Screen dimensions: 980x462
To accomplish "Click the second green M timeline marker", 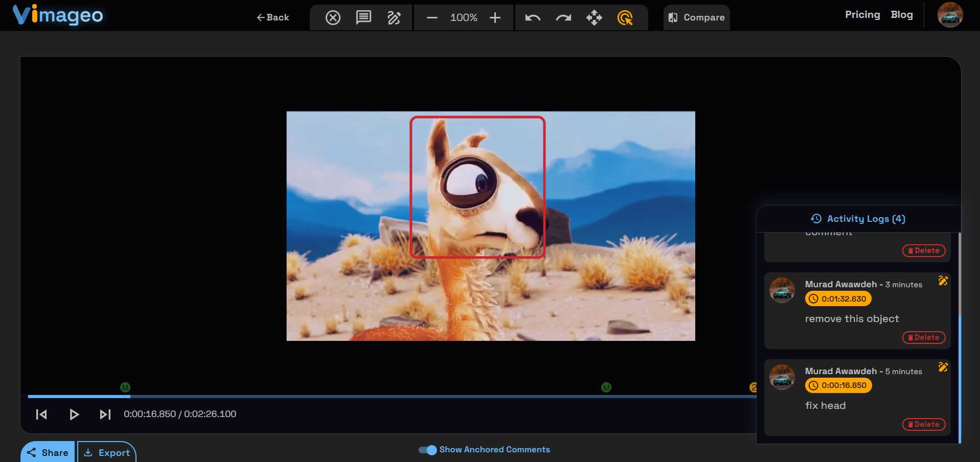I will click(x=606, y=387).
